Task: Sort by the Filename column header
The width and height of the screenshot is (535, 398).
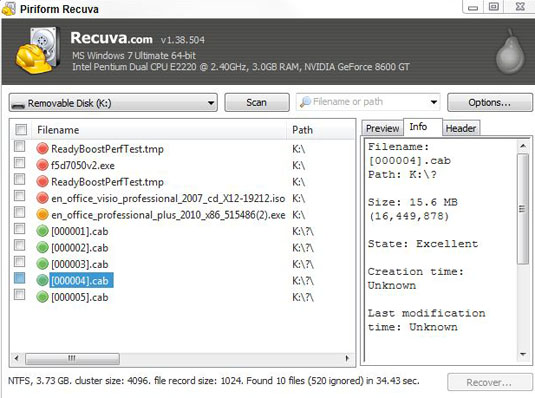Action: (x=159, y=130)
